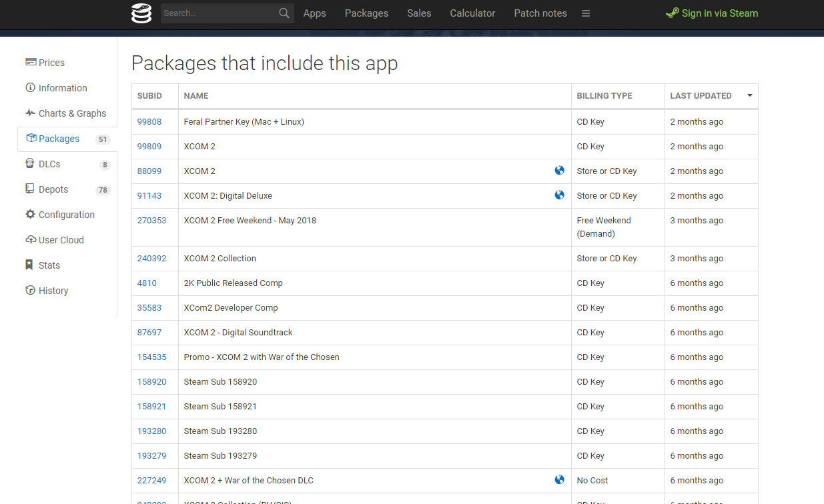Click the Prices icon in the sidebar
The image size is (824, 504).
[x=31, y=62]
